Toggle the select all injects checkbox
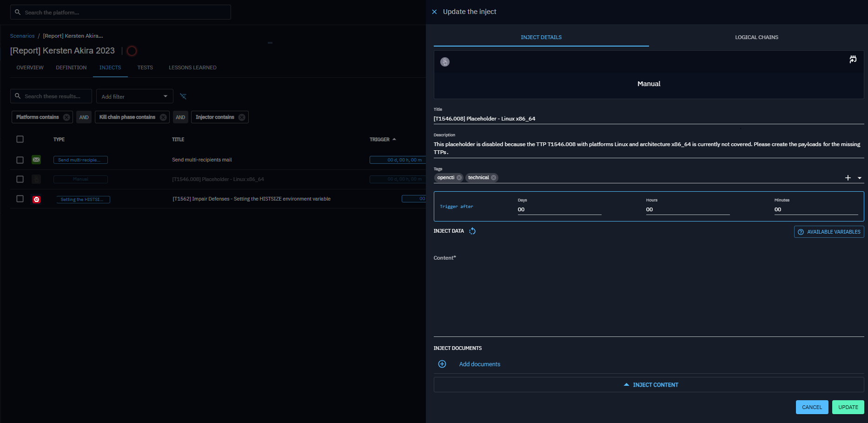 pyautogui.click(x=20, y=139)
